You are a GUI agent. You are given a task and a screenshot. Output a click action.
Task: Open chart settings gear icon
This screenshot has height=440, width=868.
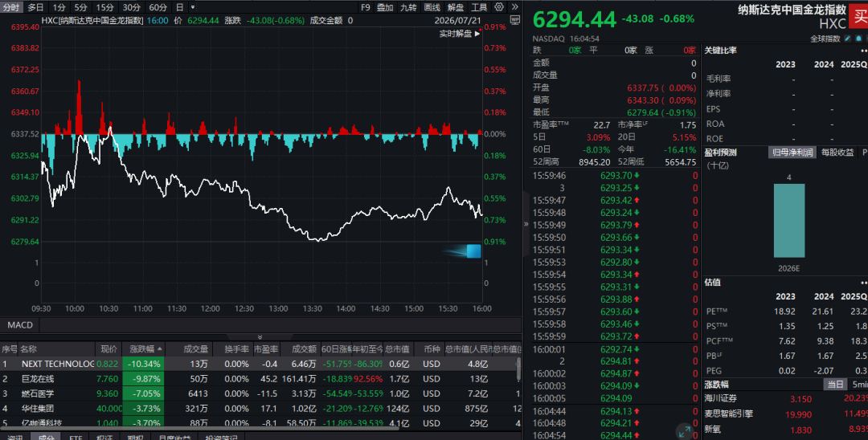pyautogui.click(x=499, y=7)
